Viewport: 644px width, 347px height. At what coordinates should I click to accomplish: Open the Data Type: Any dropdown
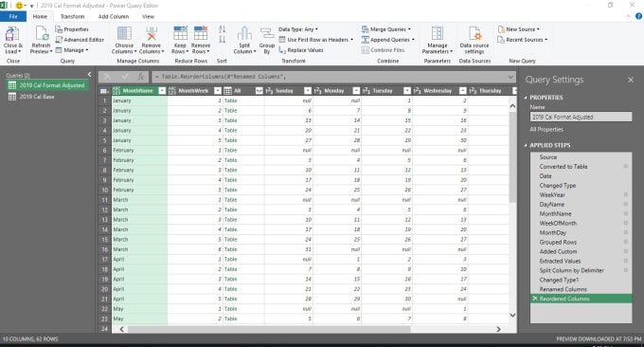click(x=297, y=29)
